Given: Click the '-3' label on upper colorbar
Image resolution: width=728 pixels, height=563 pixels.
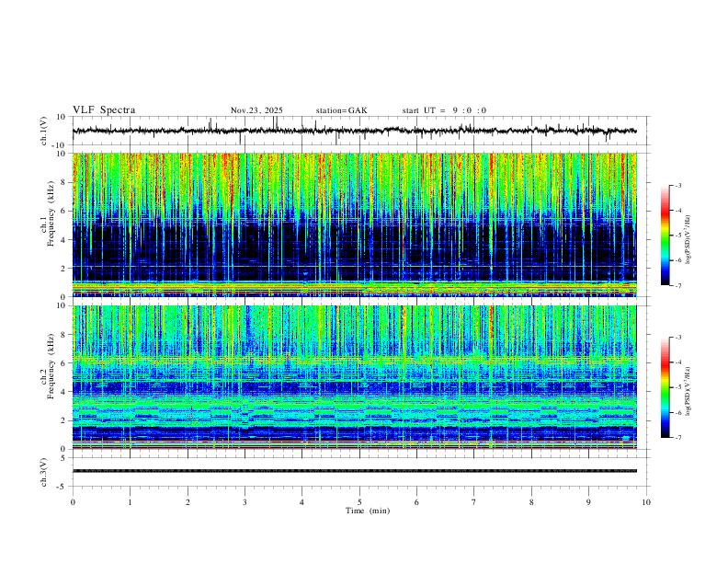Looking at the screenshot, I should click(x=677, y=185).
